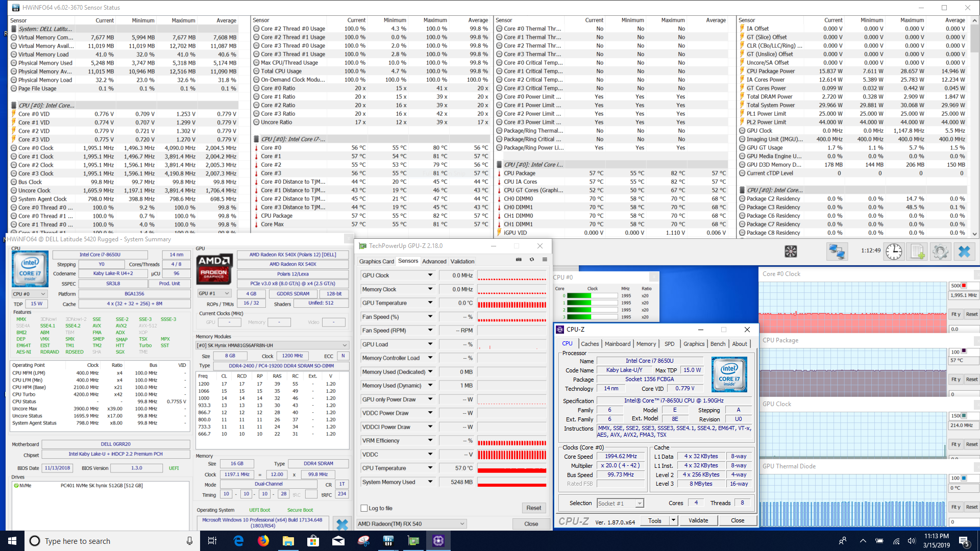Open Caches tab in CPU-Z
Viewport: 980px width, 551px height.
[x=590, y=344]
